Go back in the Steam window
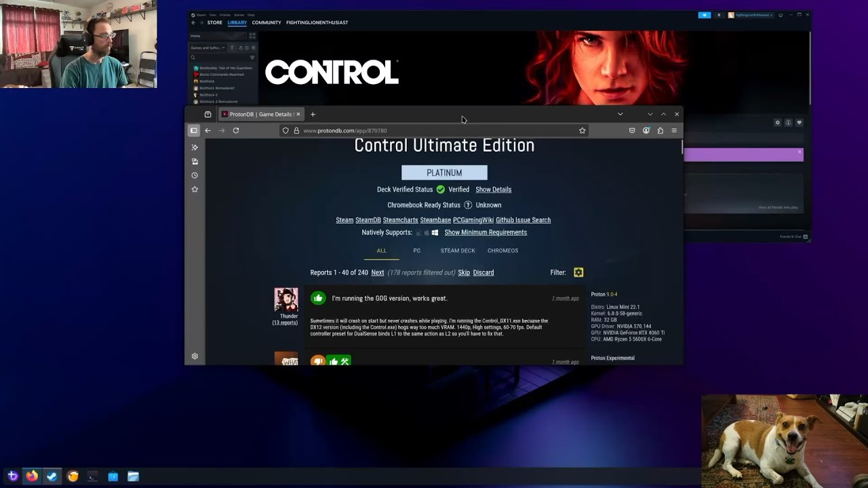The image size is (868, 488). coord(193,22)
